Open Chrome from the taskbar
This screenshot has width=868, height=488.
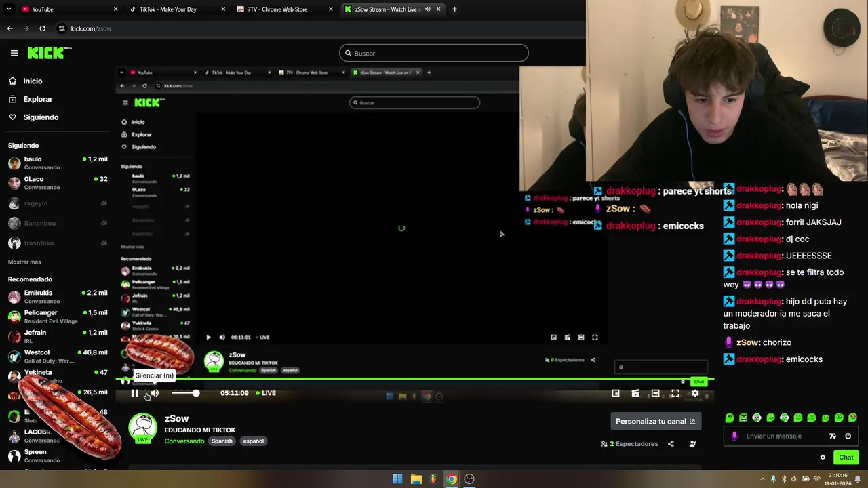[452, 479]
